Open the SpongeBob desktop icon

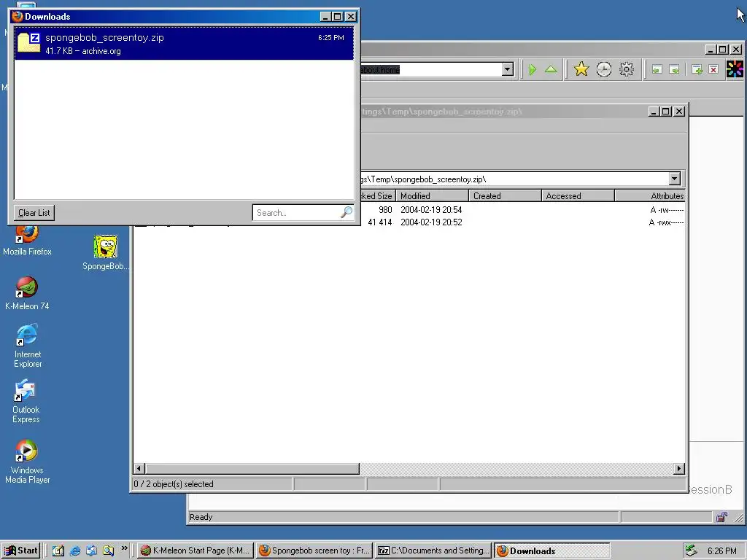point(105,253)
